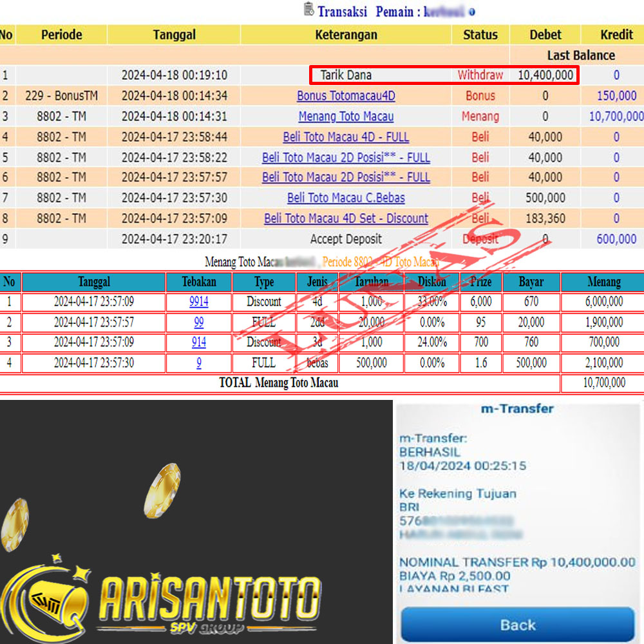Open the Menang Toto Macau link

tap(346, 116)
